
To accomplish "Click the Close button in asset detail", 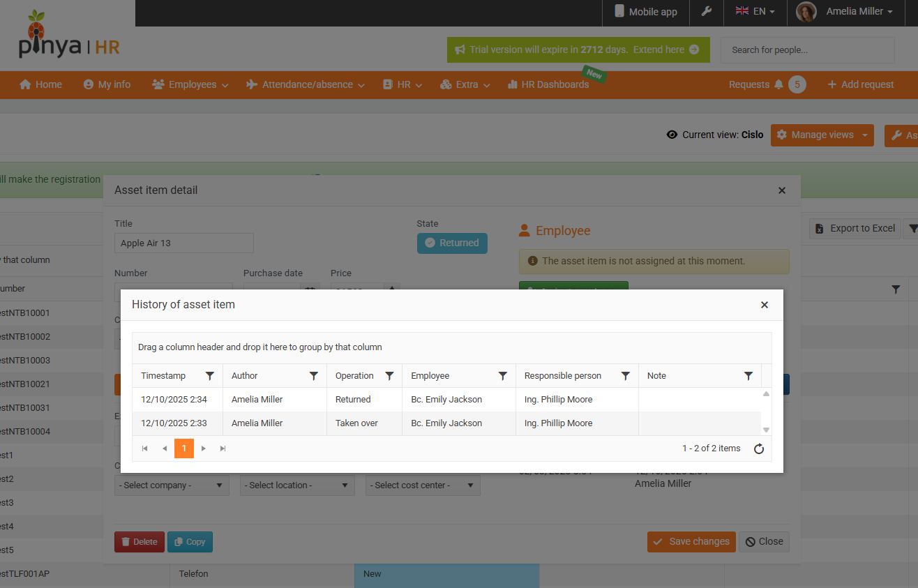I will pos(765,542).
